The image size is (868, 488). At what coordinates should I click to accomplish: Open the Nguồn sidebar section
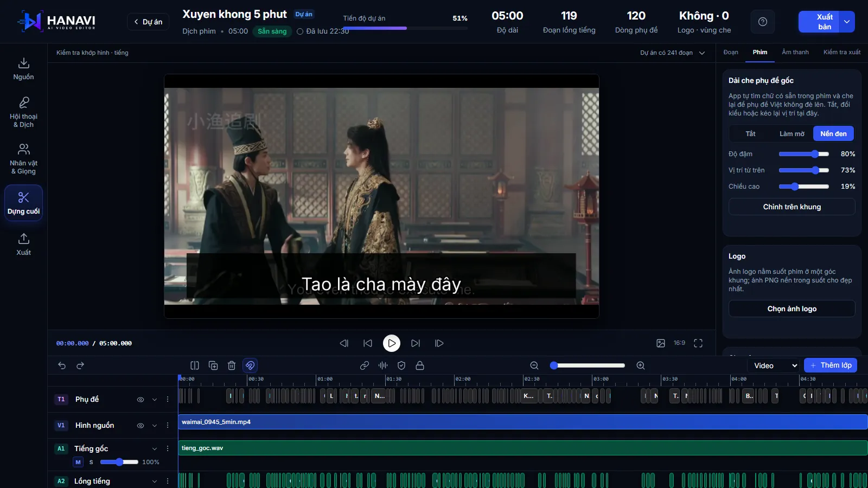pyautogui.click(x=23, y=69)
